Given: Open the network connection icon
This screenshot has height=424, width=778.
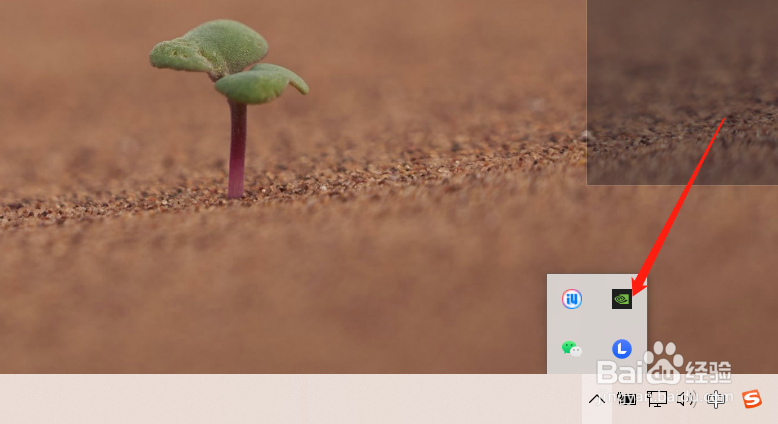Looking at the screenshot, I should pyautogui.click(x=657, y=399).
